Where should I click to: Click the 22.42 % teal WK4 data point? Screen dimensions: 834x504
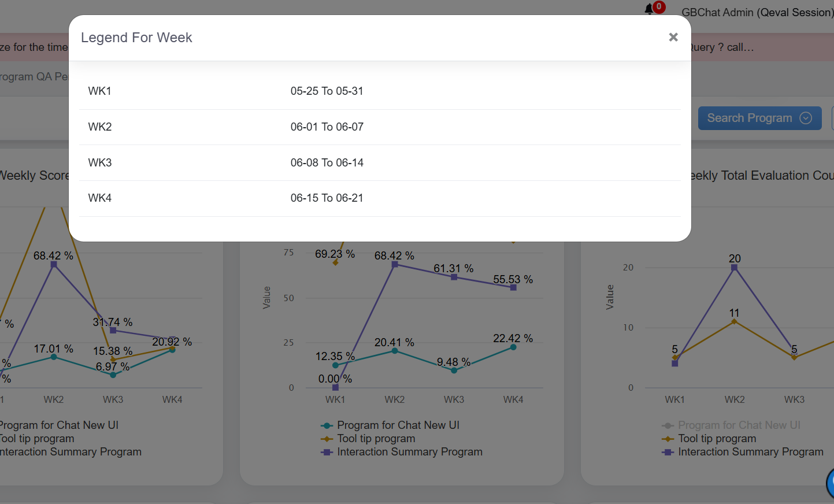[x=513, y=347]
